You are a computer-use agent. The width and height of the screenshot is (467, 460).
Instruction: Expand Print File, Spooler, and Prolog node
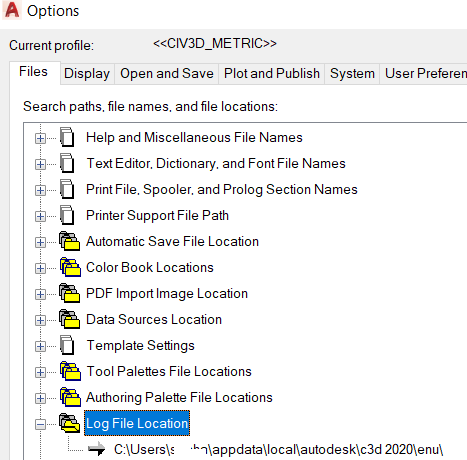click(x=40, y=190)
